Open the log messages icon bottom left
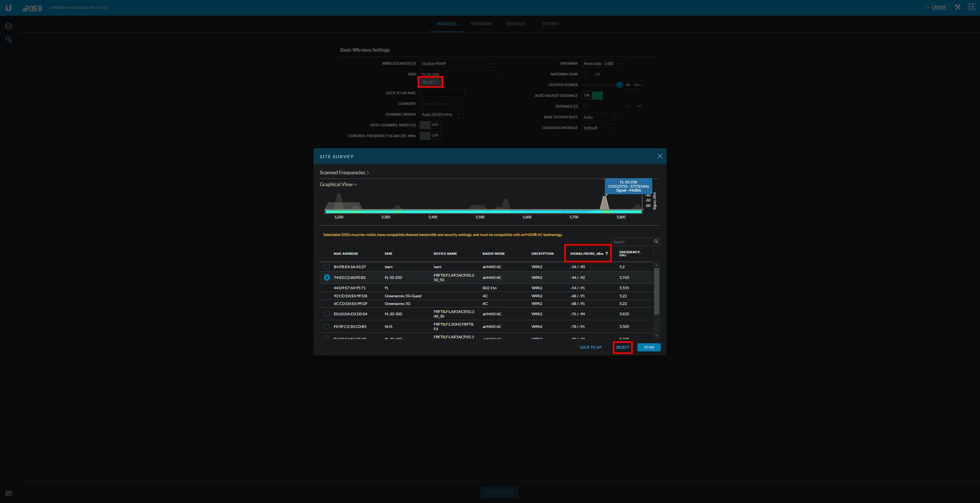 [x=8, y=493]
